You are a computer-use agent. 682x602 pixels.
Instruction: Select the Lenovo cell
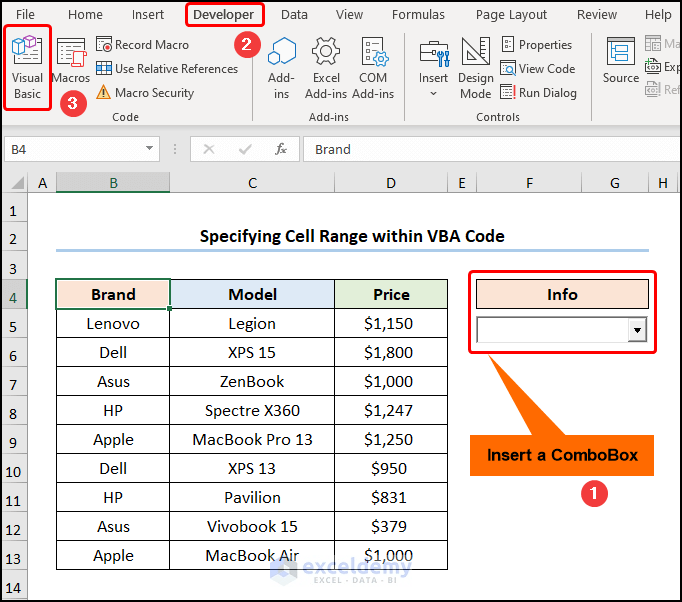click(113, 324)
